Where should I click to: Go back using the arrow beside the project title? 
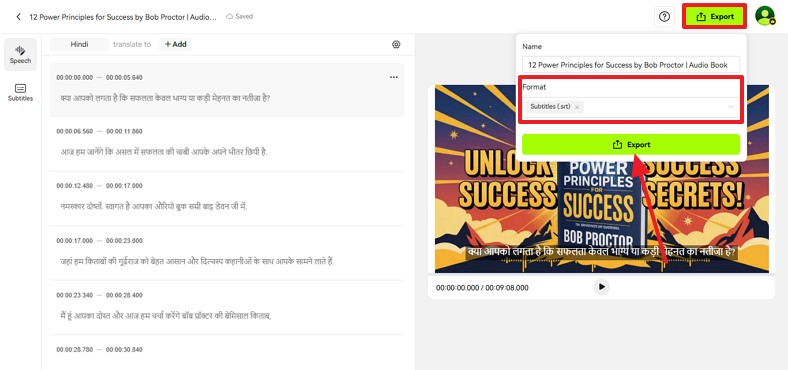[19, 17]
